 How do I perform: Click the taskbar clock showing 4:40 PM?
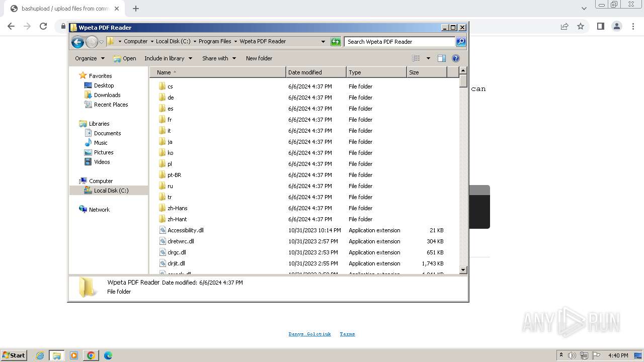pos(618,355)
